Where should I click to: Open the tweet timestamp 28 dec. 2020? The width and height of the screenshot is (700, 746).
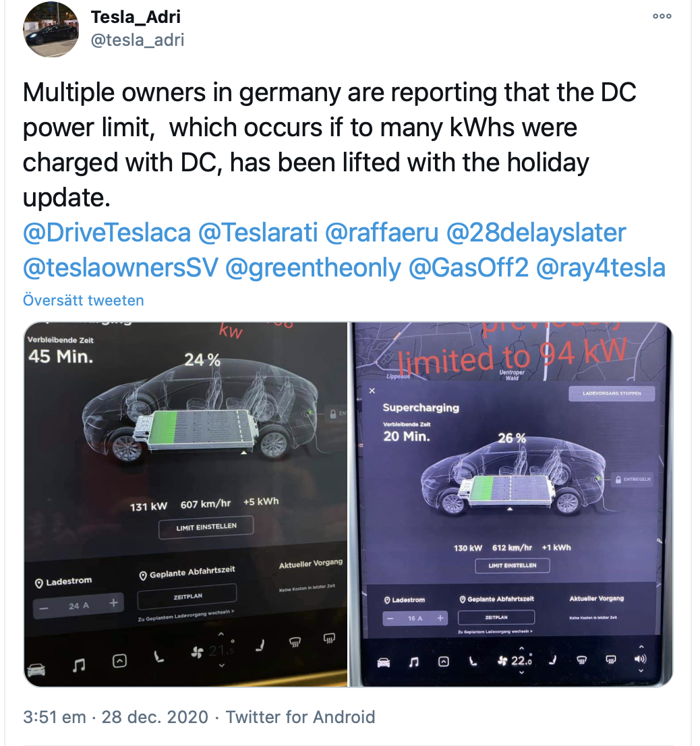click(154, 717)
